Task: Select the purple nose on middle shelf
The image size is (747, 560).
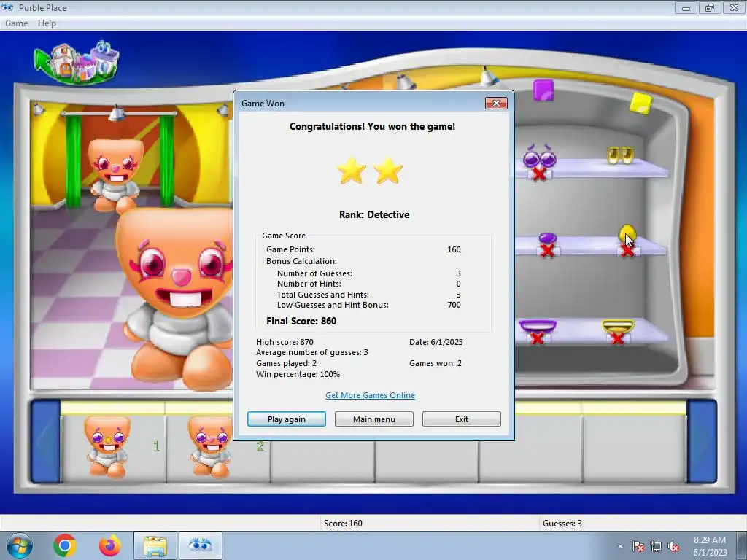Action: 547,238
